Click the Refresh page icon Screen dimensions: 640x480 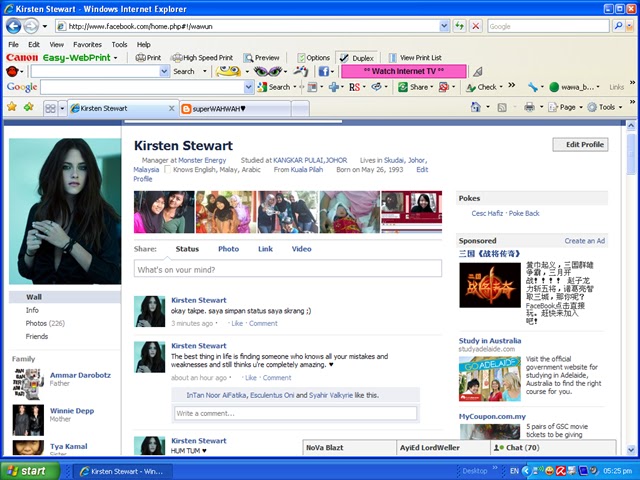[x=460, y=27]
